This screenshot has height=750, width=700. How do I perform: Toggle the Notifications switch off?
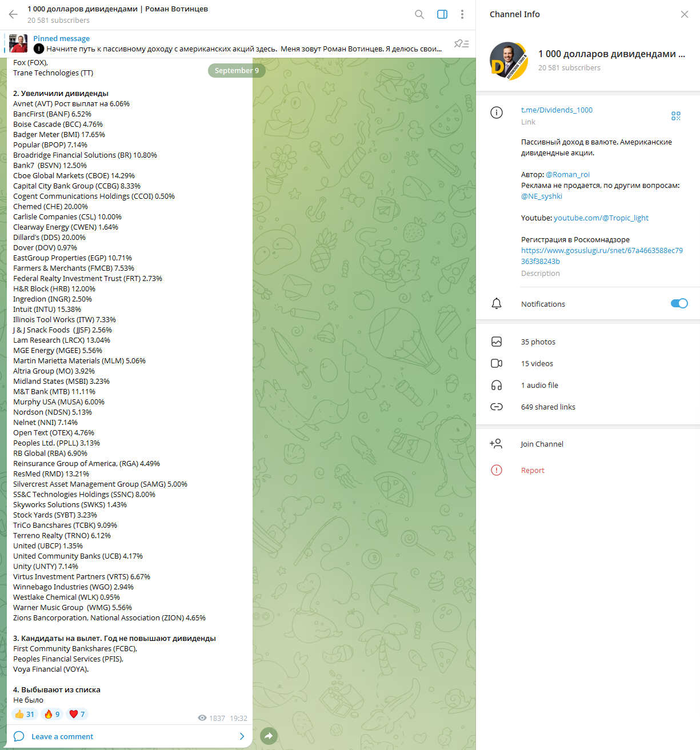pyautogui.click(x=679, y=303)
